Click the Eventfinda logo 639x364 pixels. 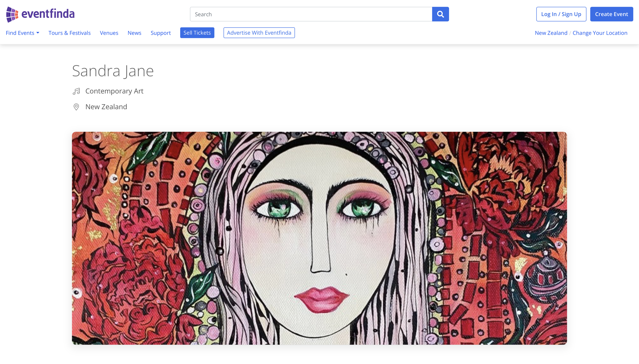(x=40, y=14)
